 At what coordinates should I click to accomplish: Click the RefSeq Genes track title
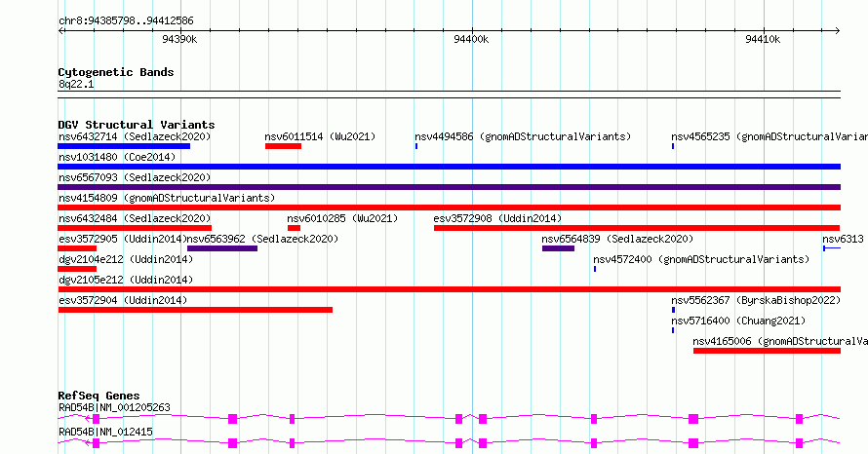tap(99, 396)
